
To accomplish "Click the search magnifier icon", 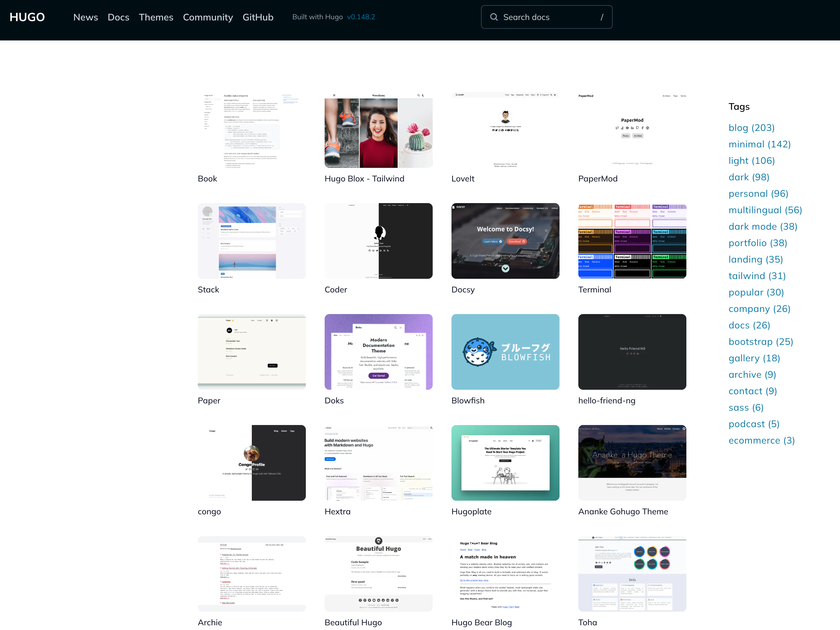I will [x=494, y=17].
